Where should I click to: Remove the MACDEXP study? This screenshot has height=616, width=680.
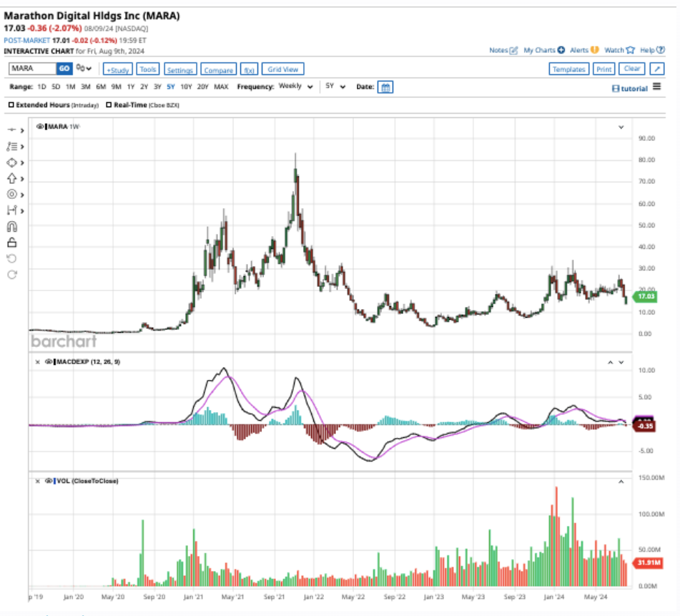(x=38, y=362)
